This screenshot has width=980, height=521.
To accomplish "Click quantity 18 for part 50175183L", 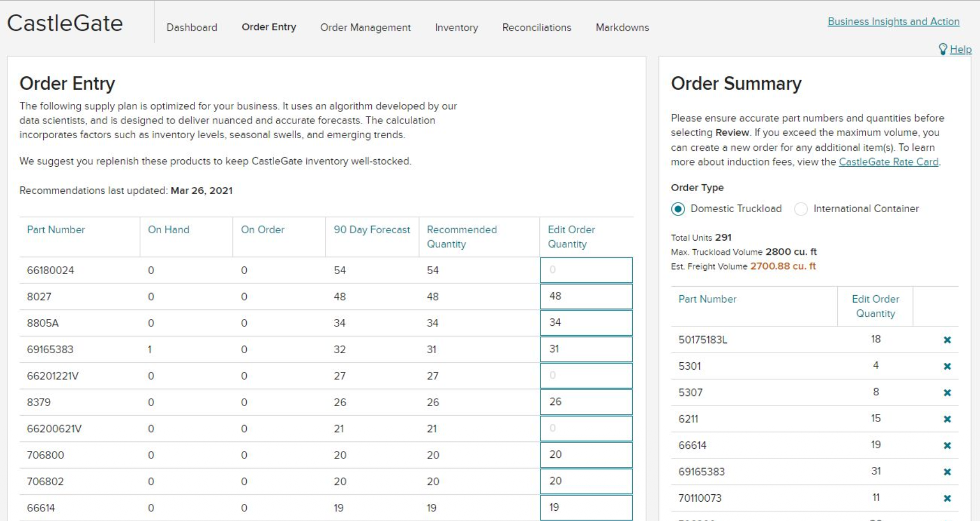I will pos(875,339).
